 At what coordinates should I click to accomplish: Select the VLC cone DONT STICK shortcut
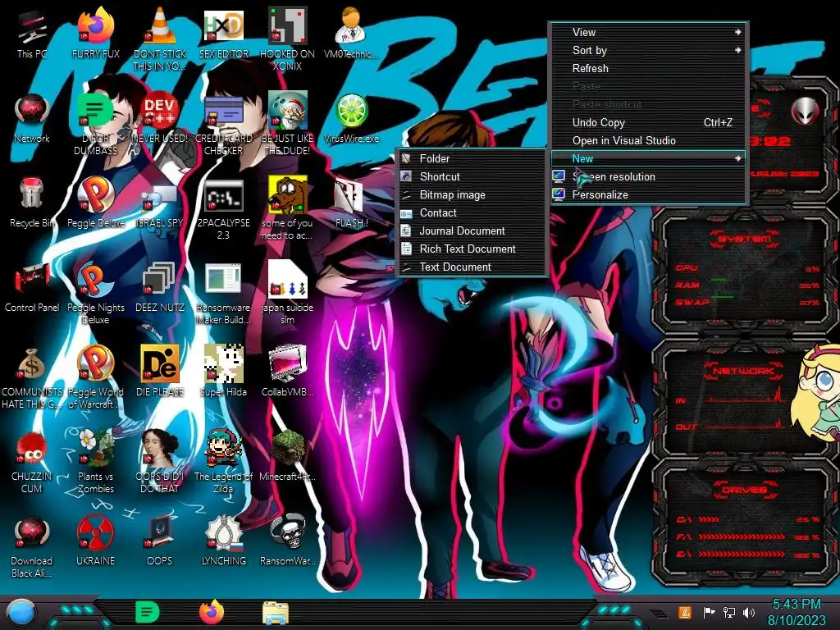[x=160, y=39]
